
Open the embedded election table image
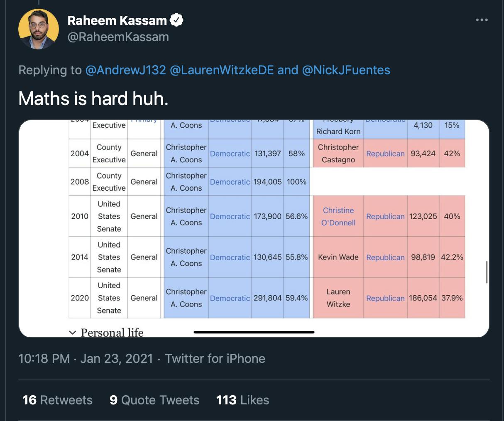click(254, 228)
